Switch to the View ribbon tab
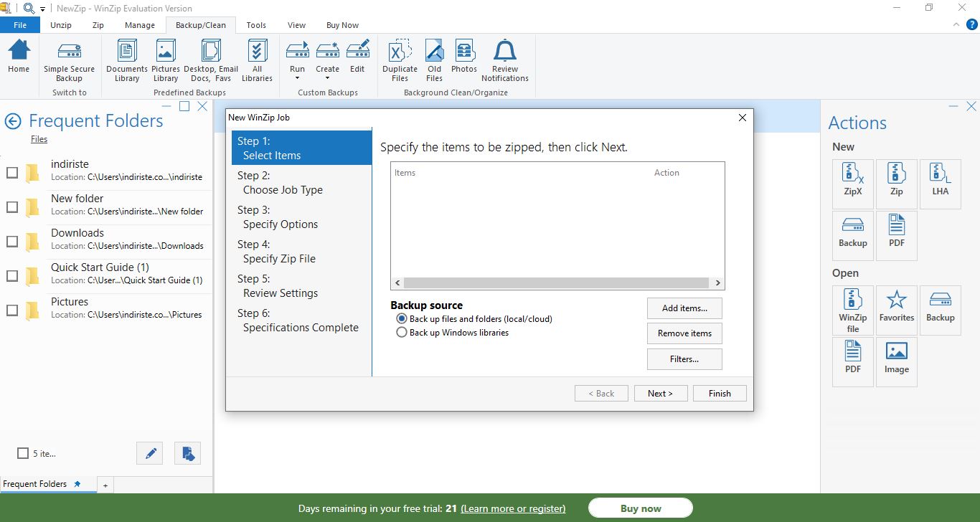 click(296, 25)
